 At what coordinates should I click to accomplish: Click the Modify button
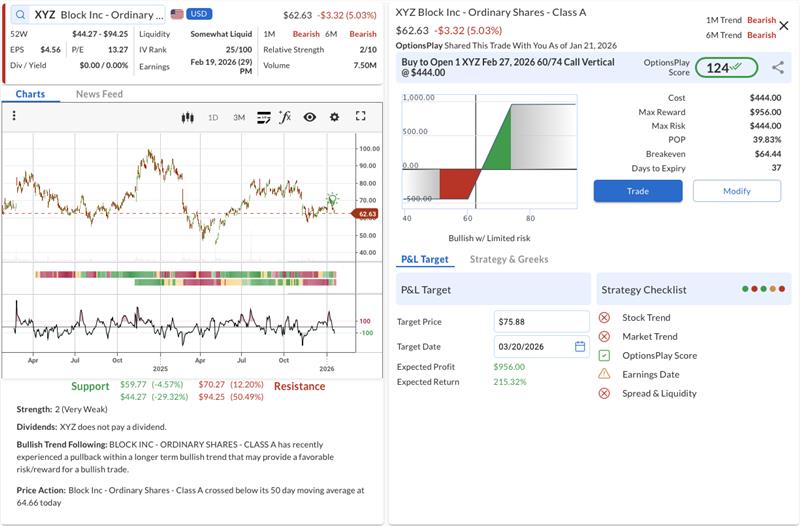coord(736,191)
